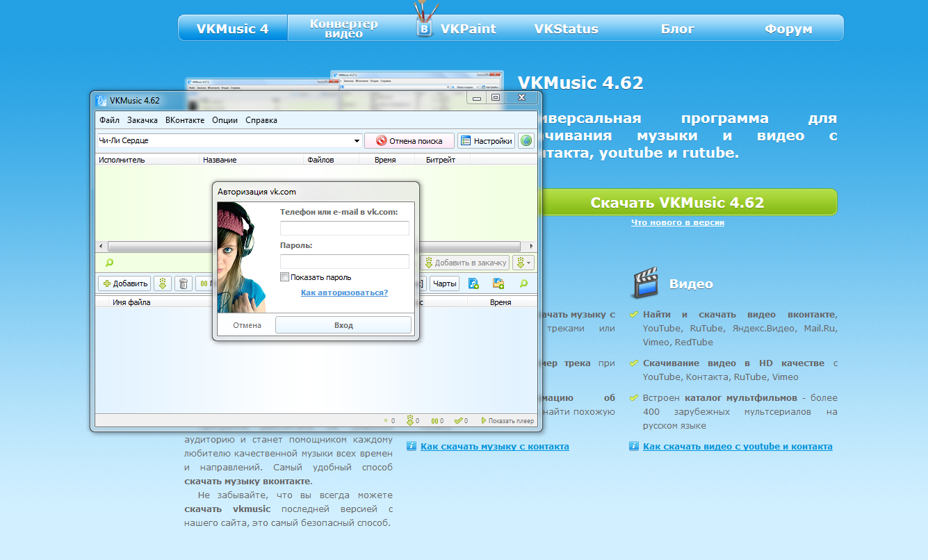
Task: Open the green globe browser icon
Action: (526, 140)
